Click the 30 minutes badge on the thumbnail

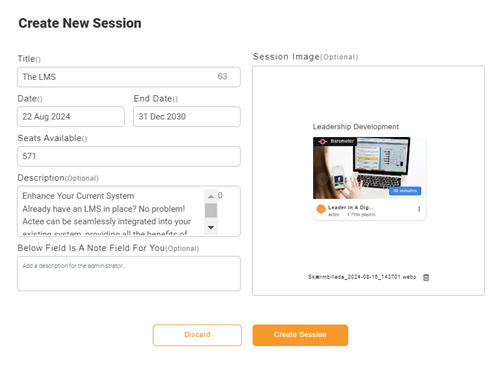[405, 191]
